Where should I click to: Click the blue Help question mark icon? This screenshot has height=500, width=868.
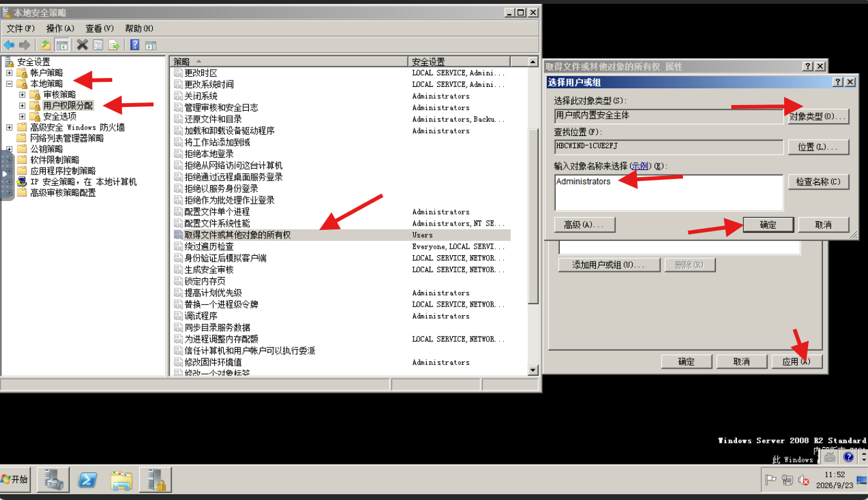(135, 45)
